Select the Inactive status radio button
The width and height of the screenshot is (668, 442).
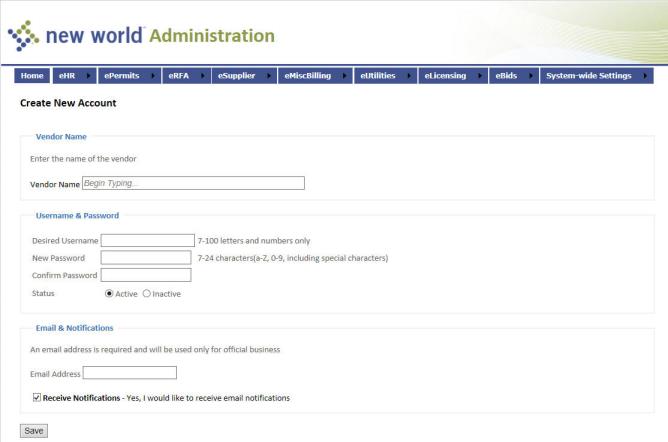pyautogui.click(x=147, y=293)
